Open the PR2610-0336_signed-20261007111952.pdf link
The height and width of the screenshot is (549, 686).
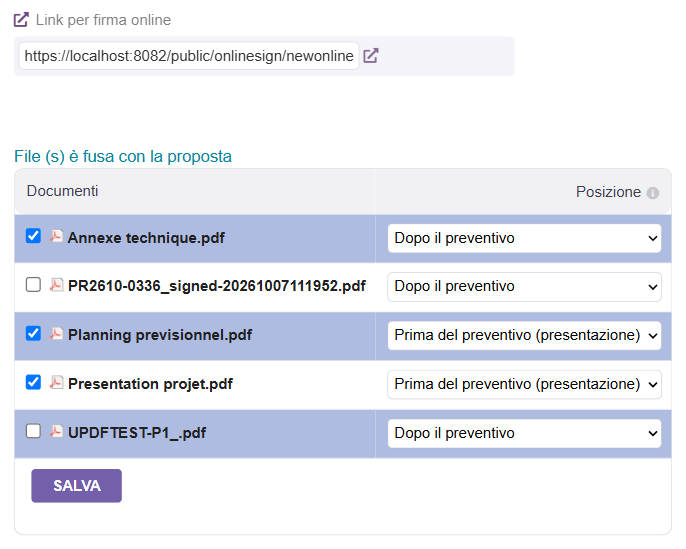click(217, 286)
